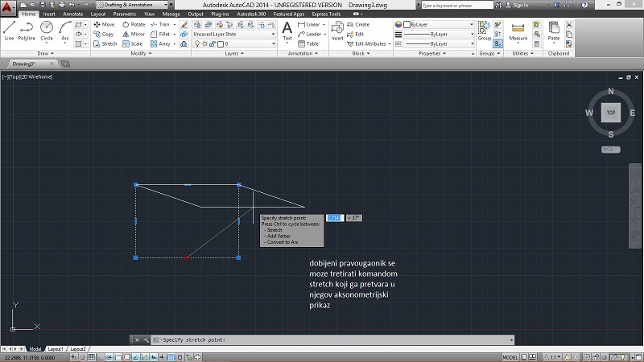
Task: Toggle the TOP face of the ViewCube
Action: 611,113
